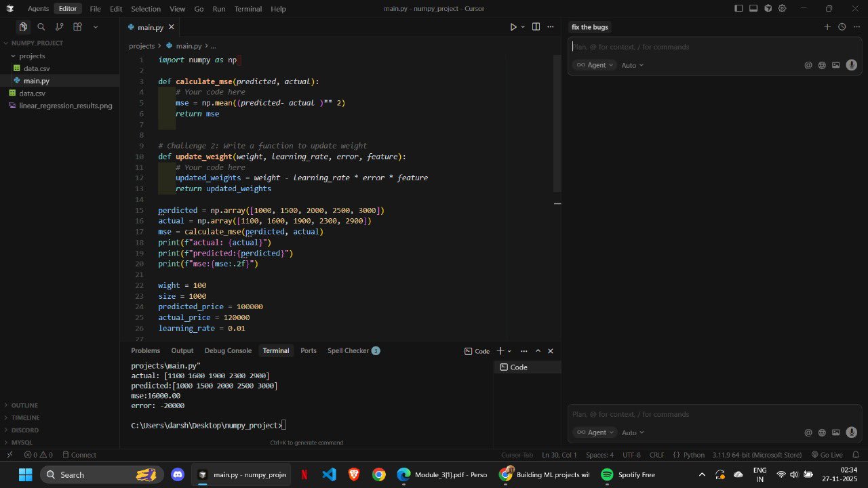Open the Auto model dropdown in top chat
This screenshot has width=868, height=488.
click(632, 65)
